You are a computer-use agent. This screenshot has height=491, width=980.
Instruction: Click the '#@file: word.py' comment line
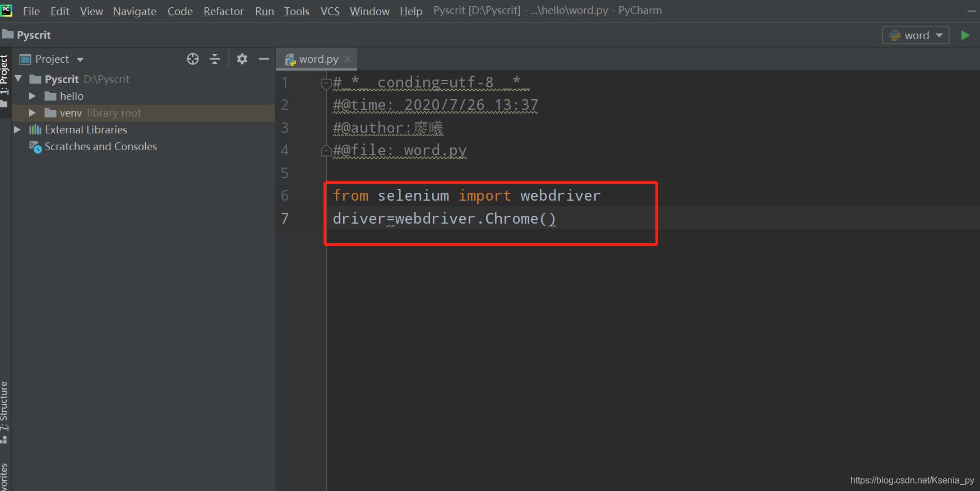400,150
